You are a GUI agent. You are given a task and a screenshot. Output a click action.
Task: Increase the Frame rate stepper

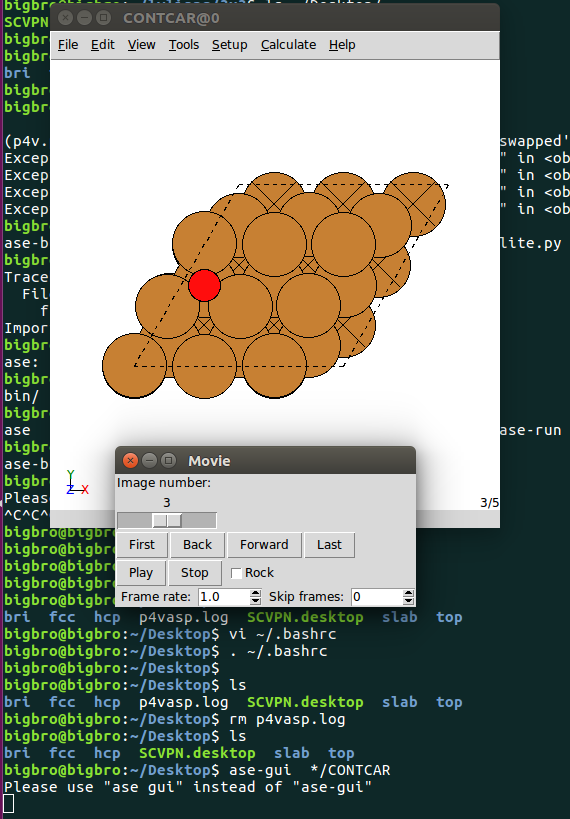255,593
